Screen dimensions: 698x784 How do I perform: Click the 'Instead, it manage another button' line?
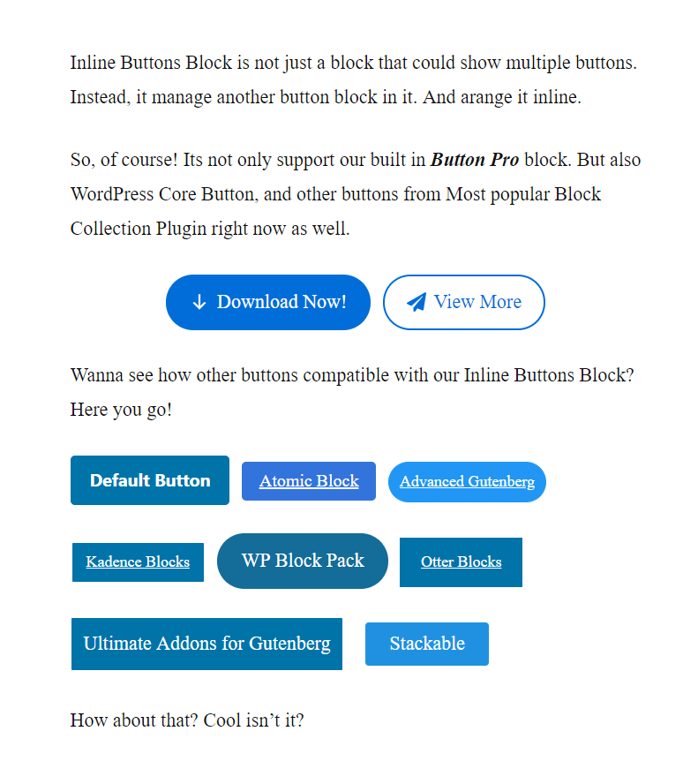tap(326, 97)
